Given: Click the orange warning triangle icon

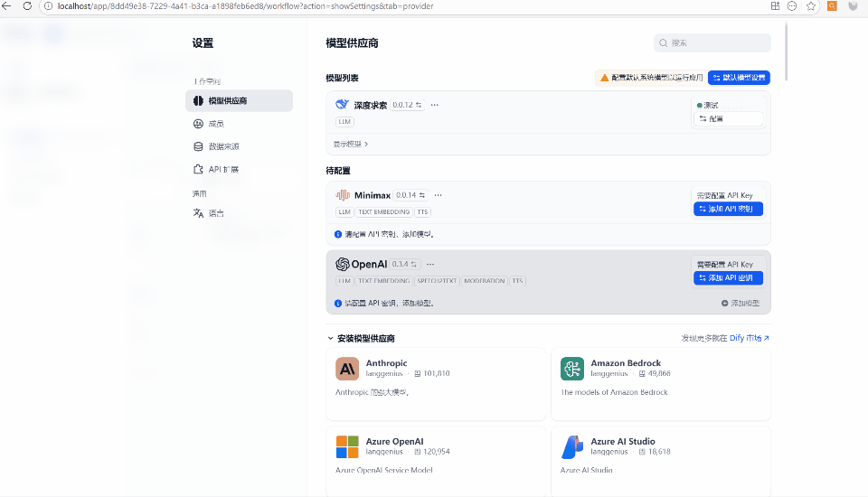Looking at the screenshot, I should point(605,78).
